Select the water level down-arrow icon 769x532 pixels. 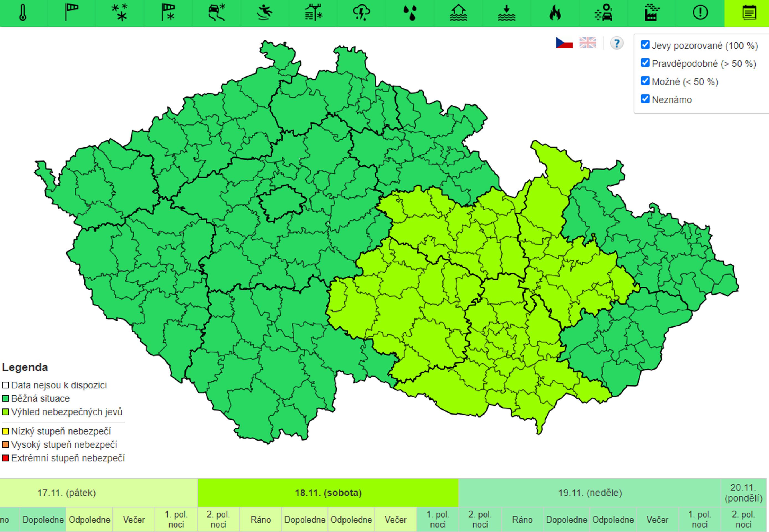point(506,13)
